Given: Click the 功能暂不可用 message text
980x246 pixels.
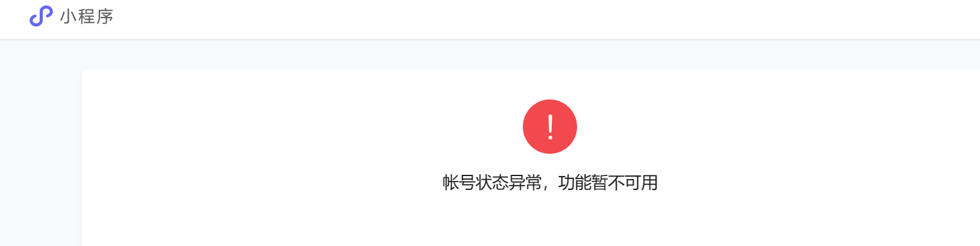Looking at the screenshot, I should click(x=608, y=183).
